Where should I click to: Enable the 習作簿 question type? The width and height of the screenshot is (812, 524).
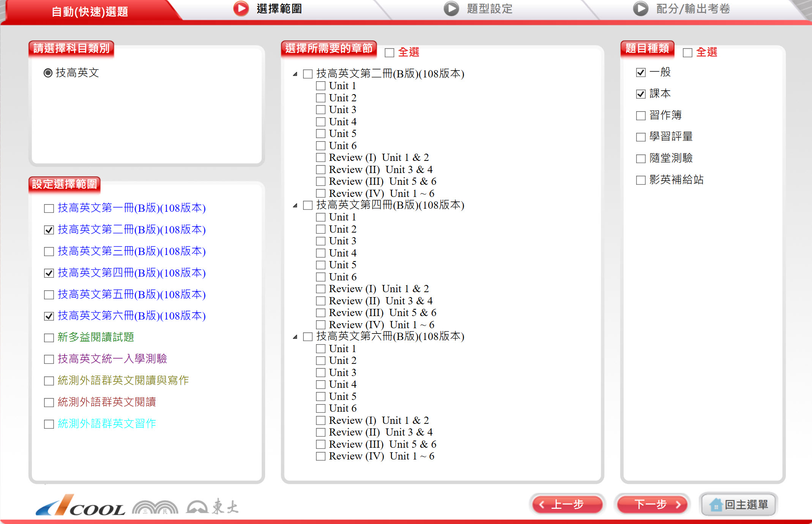pos(641,115)
